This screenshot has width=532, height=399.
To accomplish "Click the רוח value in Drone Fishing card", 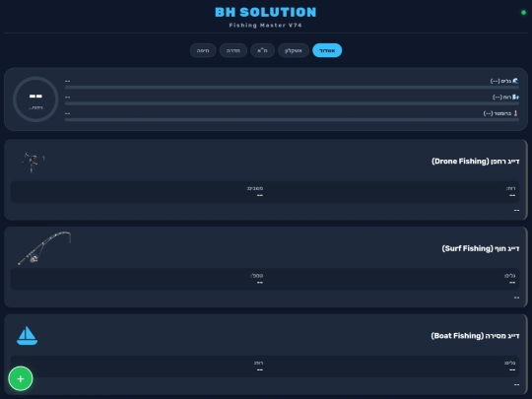I will [x=512, y=195].
